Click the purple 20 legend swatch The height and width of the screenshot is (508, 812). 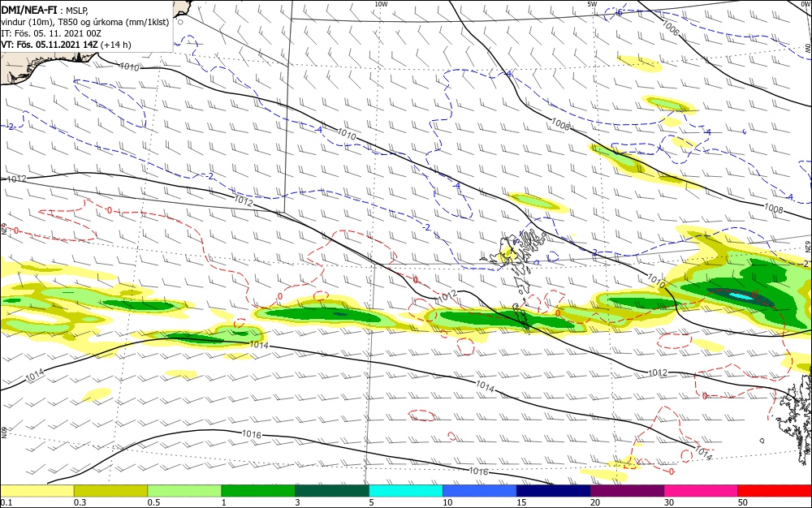(627, 491)
